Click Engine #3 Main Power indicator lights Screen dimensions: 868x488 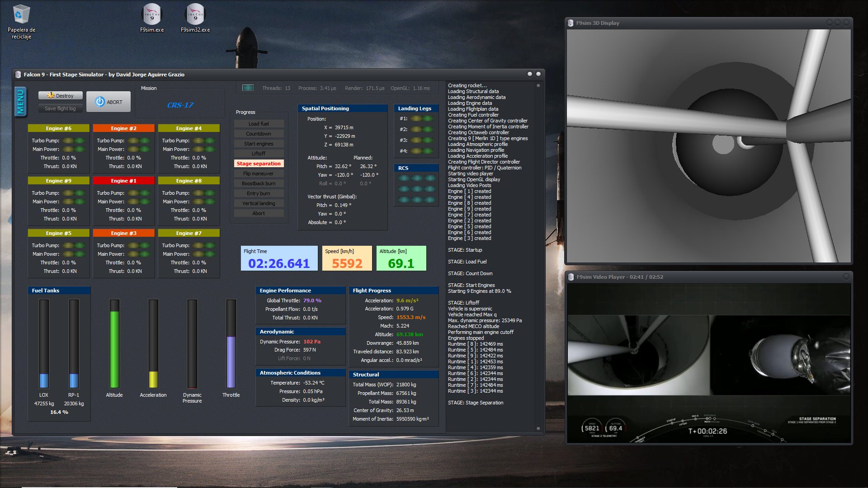tap(139, 254)
